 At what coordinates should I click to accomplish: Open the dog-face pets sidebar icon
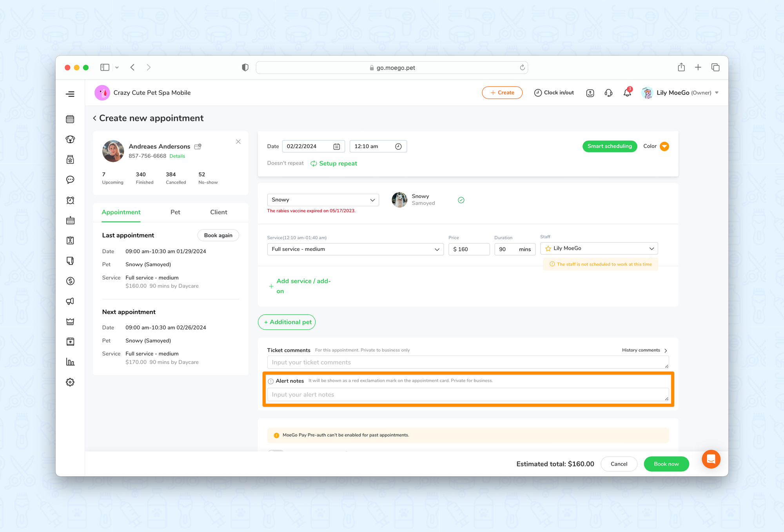(70, 140)
